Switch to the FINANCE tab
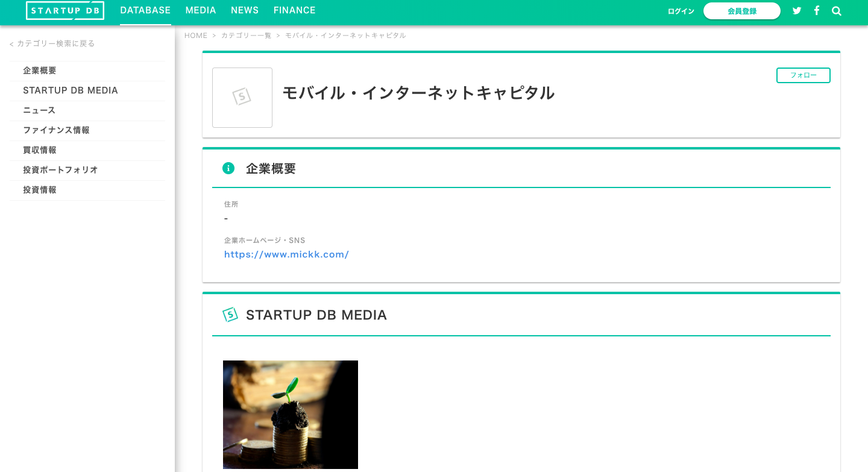The height and width of the screenshot is (472, 868). [x=295, y=10]
